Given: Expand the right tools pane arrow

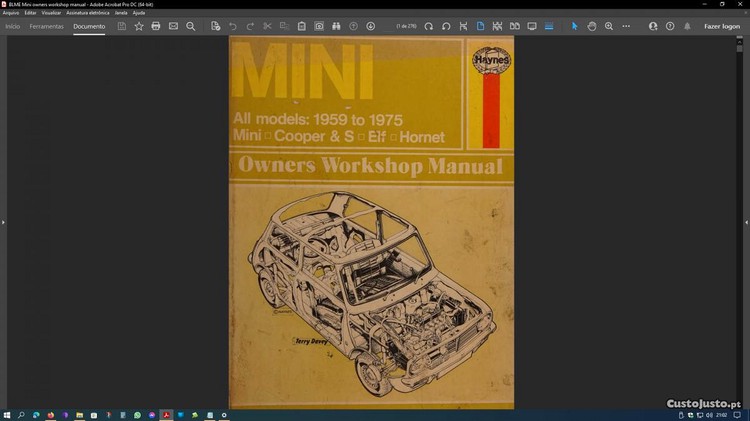Looking at the screenshot, I should [x=745, y=222].
